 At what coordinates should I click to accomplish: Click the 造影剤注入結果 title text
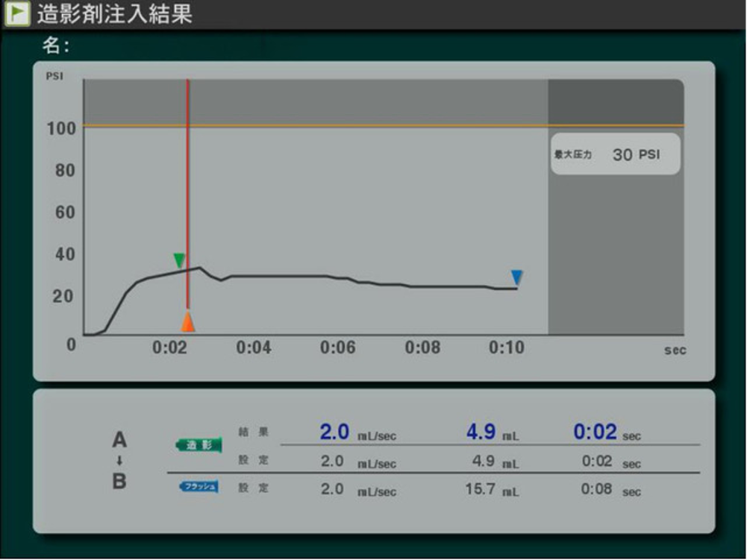(115, 13)
